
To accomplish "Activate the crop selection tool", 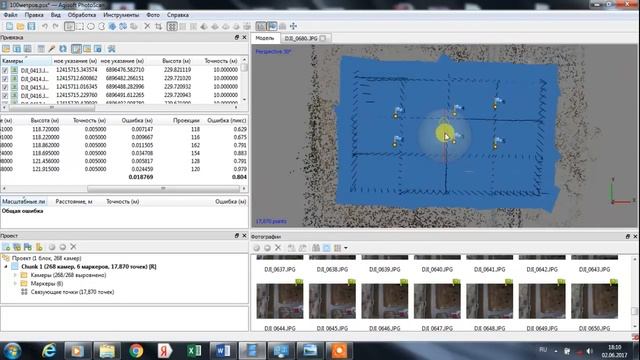I will tap(158, 26).
